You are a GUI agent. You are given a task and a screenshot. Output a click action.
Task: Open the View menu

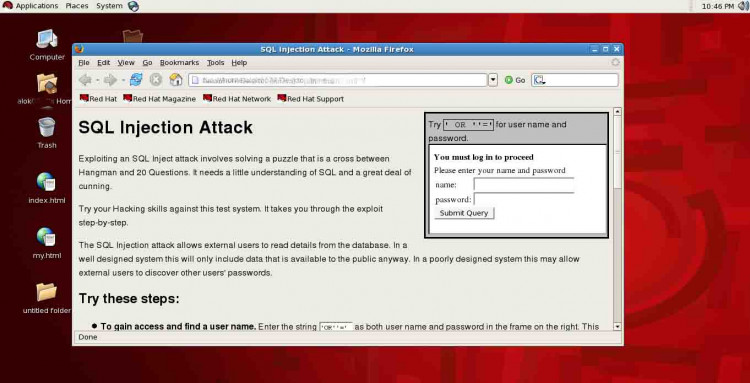126,63
